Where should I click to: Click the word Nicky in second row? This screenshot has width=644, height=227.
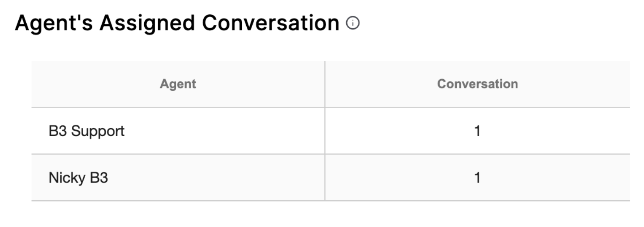pyautogui.click(x=67, y=178)
